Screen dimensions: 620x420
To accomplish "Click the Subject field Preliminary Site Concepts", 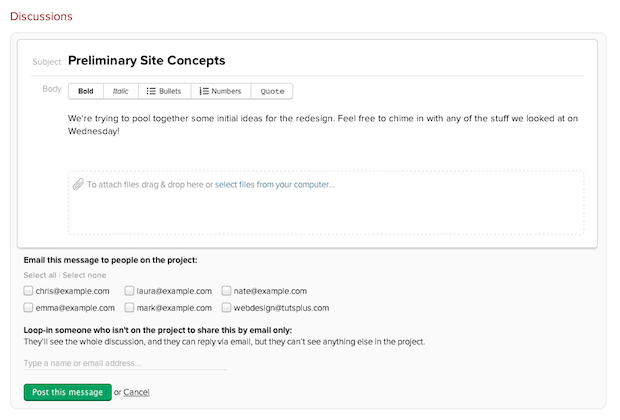I will coord(147,61).
